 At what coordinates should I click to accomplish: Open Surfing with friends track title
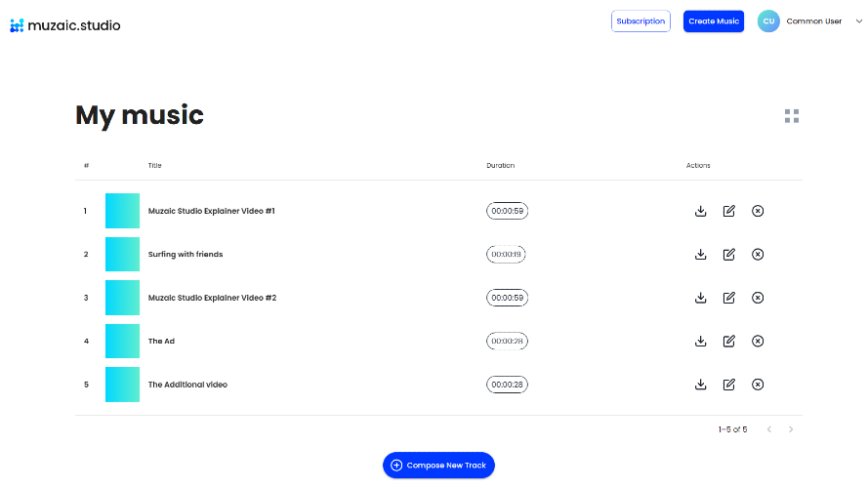click(186, 255)
